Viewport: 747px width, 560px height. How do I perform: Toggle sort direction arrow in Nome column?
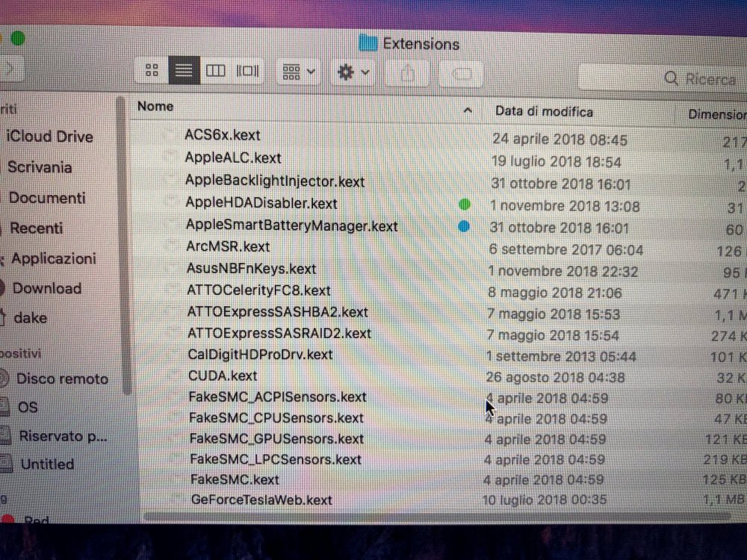[x=468, y=111]
